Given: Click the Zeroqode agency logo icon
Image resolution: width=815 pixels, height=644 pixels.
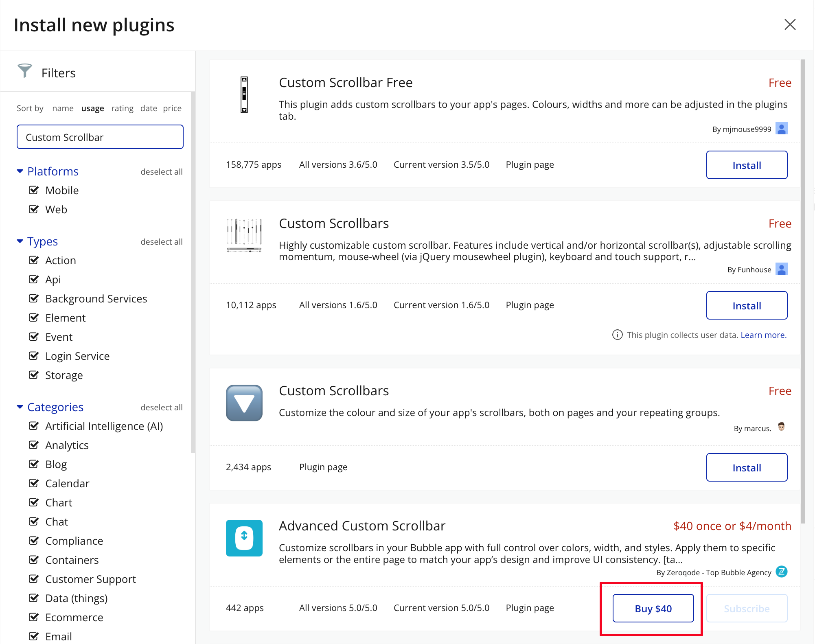Looking at the screenshot, I should (781, 572).
